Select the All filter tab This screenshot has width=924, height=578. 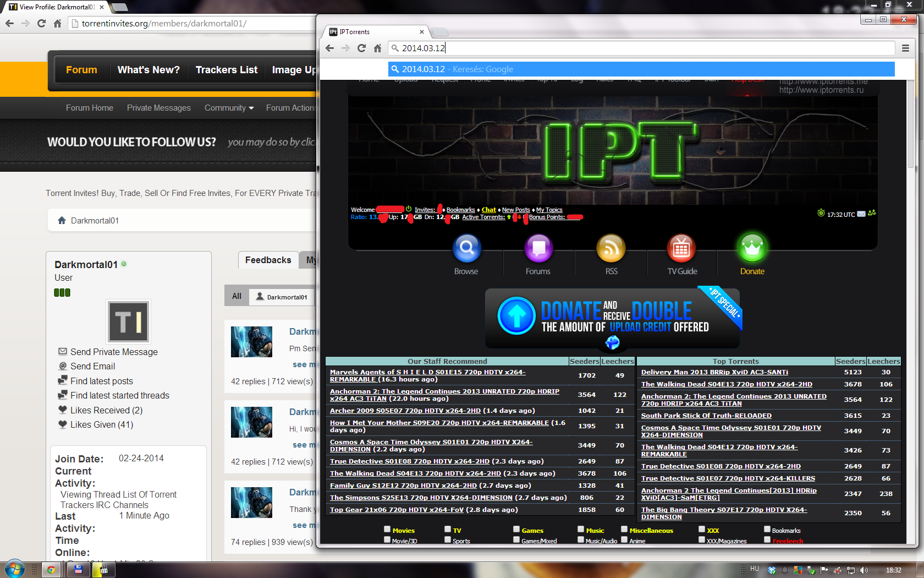click(237, 296)
